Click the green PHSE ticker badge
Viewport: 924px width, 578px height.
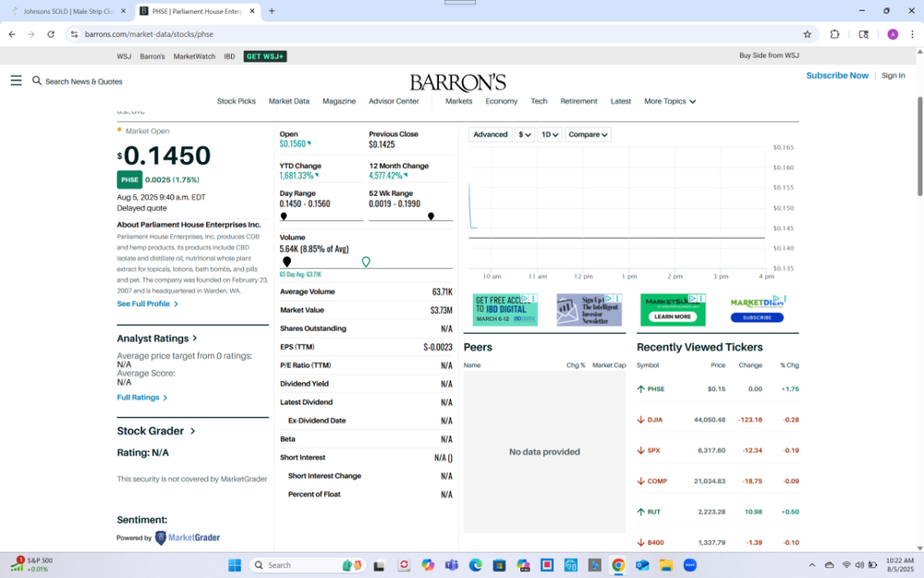coord(129,179)
